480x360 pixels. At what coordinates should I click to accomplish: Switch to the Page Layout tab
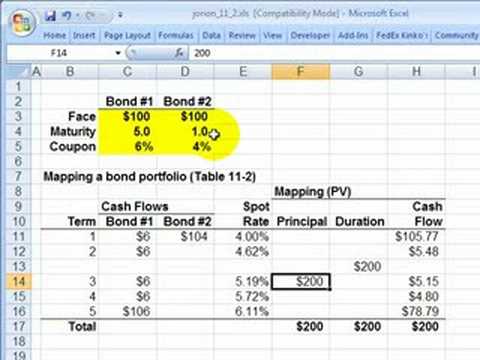click(127, 35)
